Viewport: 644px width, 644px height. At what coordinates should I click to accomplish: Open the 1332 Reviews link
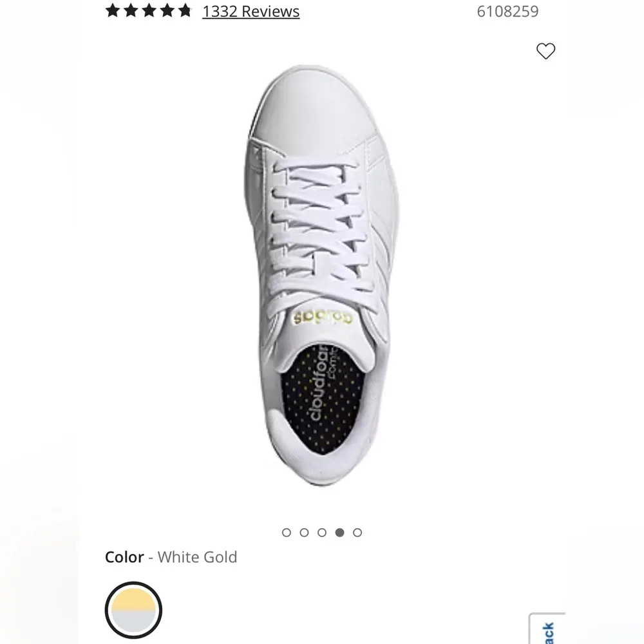[x=251, y=11]
